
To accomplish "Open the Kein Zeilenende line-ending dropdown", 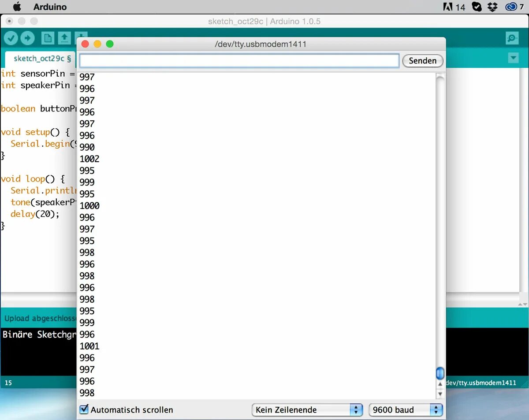I will 307,410.
